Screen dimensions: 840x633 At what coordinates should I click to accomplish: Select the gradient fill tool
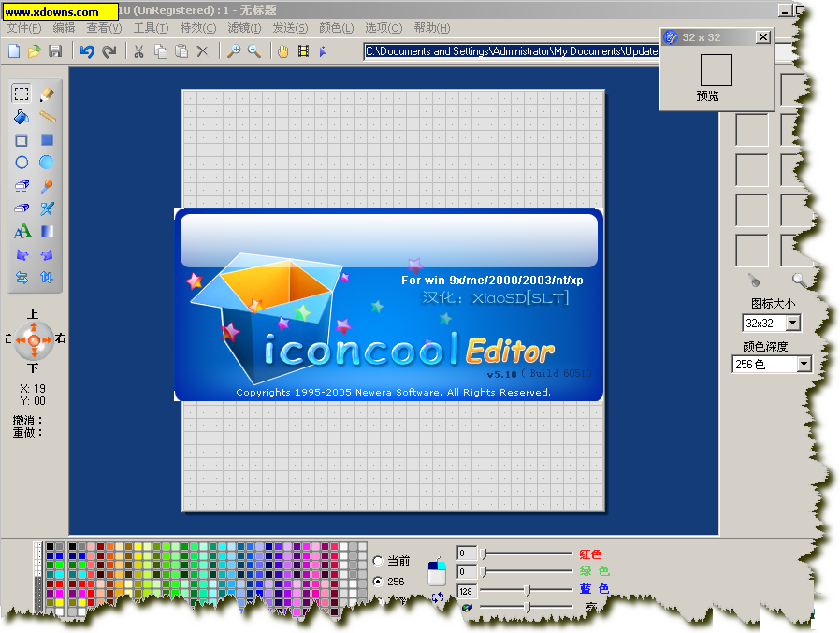[47, 231]
